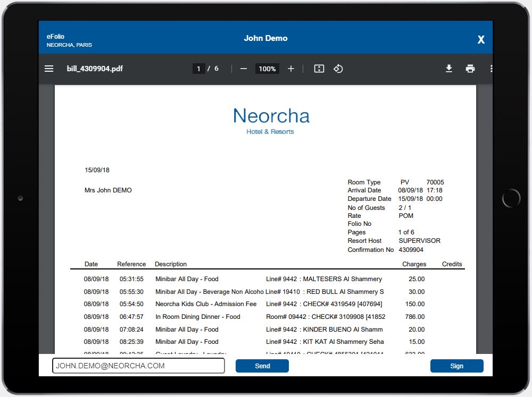Click the Charges column header
This screenshot has height=397, width=532.
[414, 264]
